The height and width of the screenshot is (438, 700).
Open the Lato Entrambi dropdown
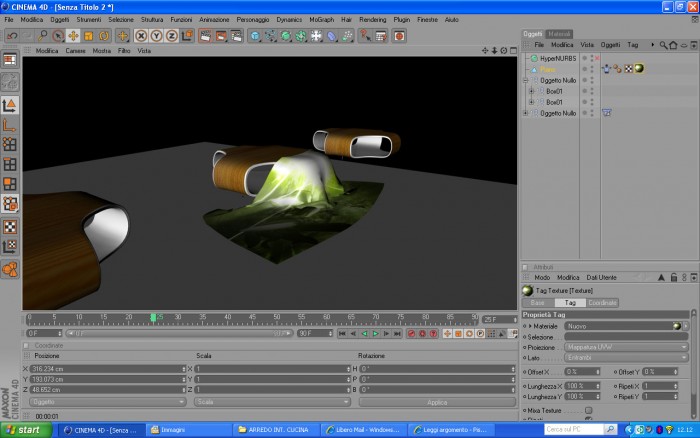tap(626, 358)
